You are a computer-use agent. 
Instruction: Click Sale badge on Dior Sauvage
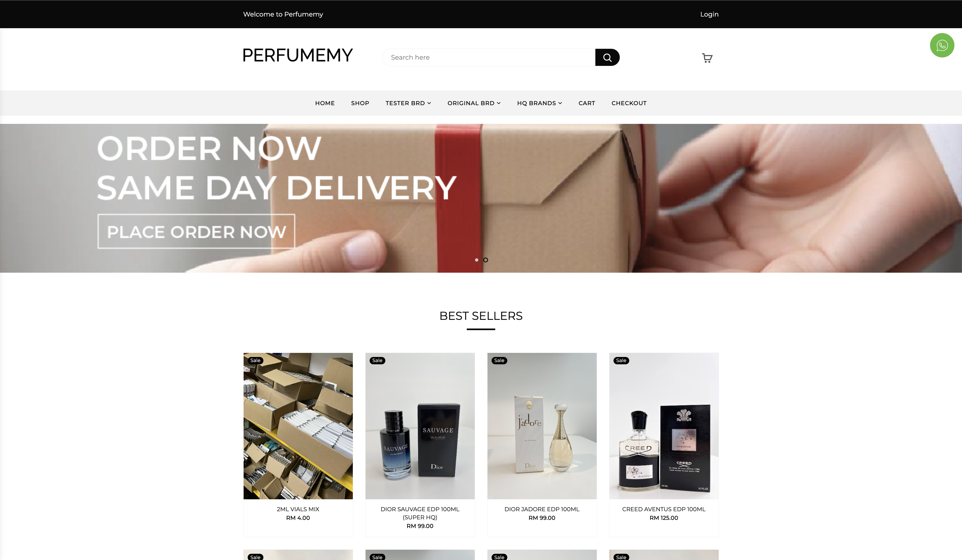[377, 360]
